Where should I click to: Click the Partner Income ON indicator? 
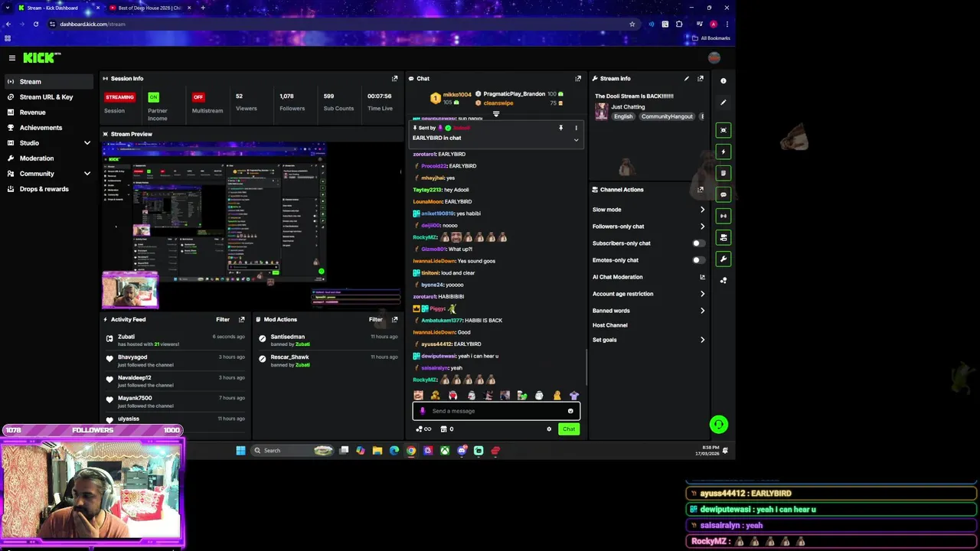(x=154, y=97)
